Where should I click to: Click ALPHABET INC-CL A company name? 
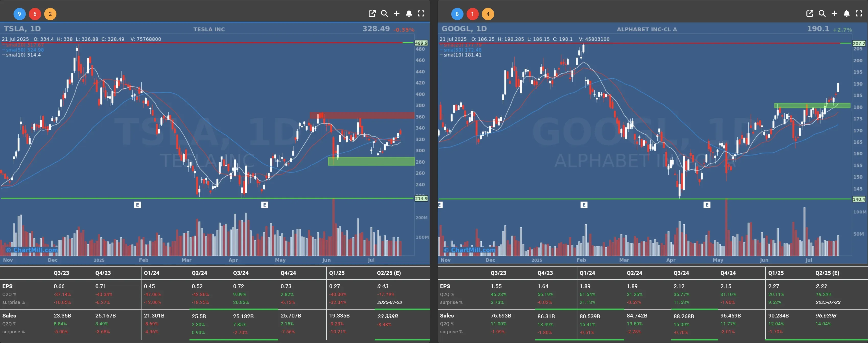[647, 29]
